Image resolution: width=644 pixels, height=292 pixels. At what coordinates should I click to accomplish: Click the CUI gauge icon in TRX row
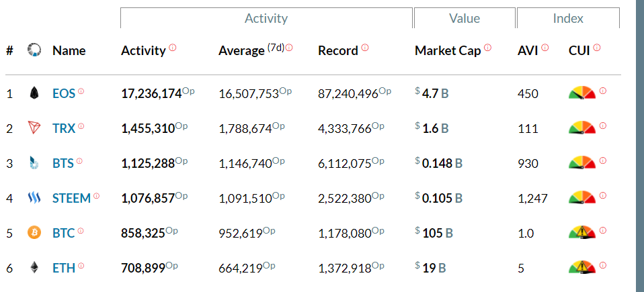coord(582,128)
